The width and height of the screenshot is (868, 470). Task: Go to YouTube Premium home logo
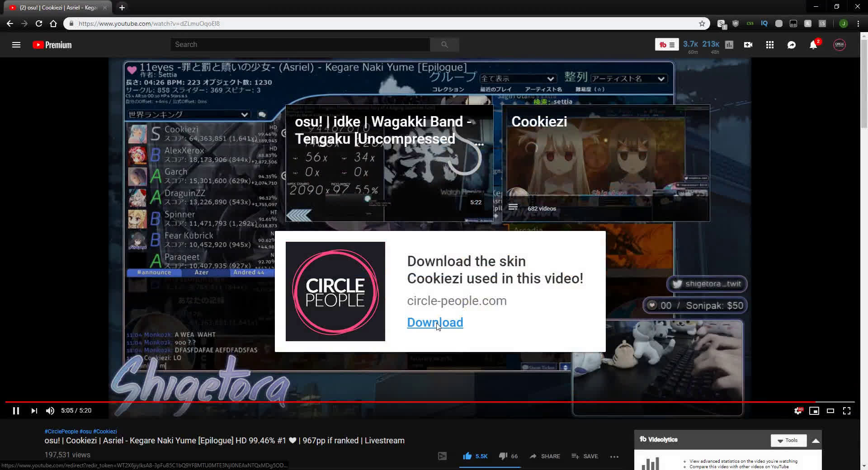[52, 45]
